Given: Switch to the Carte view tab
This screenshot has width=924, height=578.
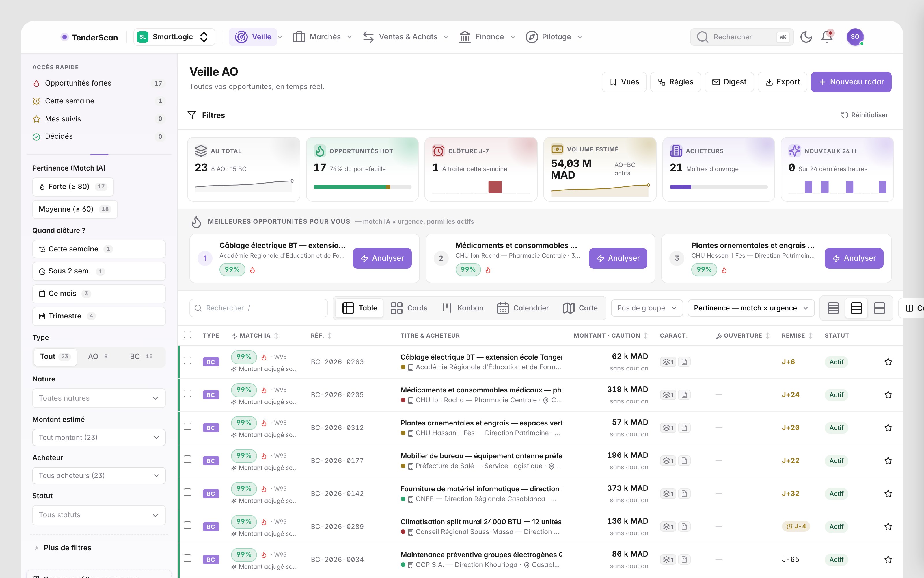Looking at the screenshot, I should (x=580, y=308).
